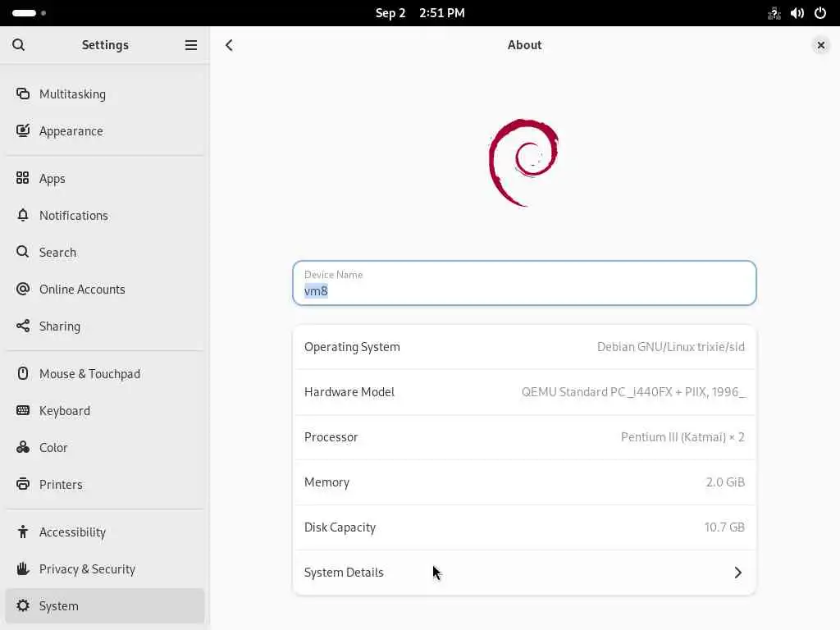Image resolution: width=840 pixels, height=630 pixels.
Task: Click the Accessibility figure icon
Action: pos(22,532)
